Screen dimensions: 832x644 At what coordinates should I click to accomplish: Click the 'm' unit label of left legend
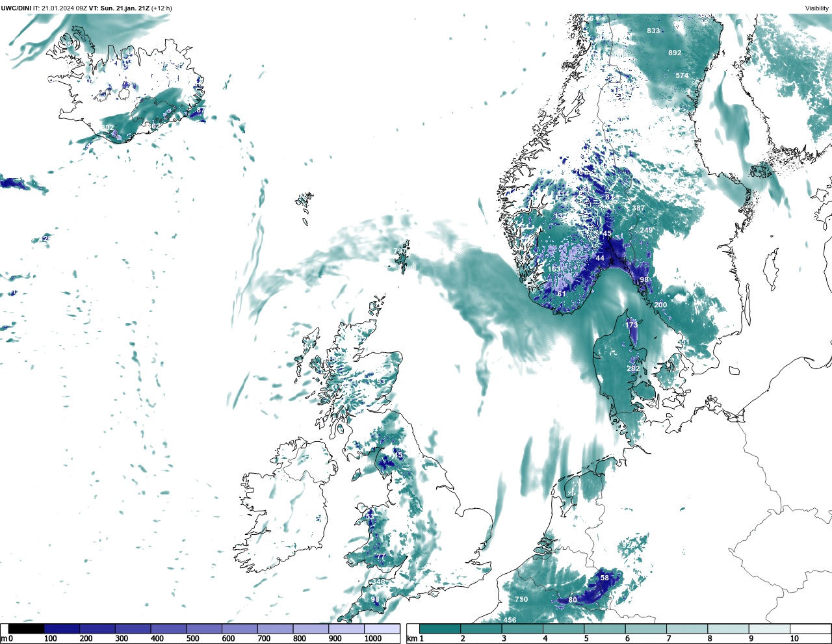tap(4, 639)
